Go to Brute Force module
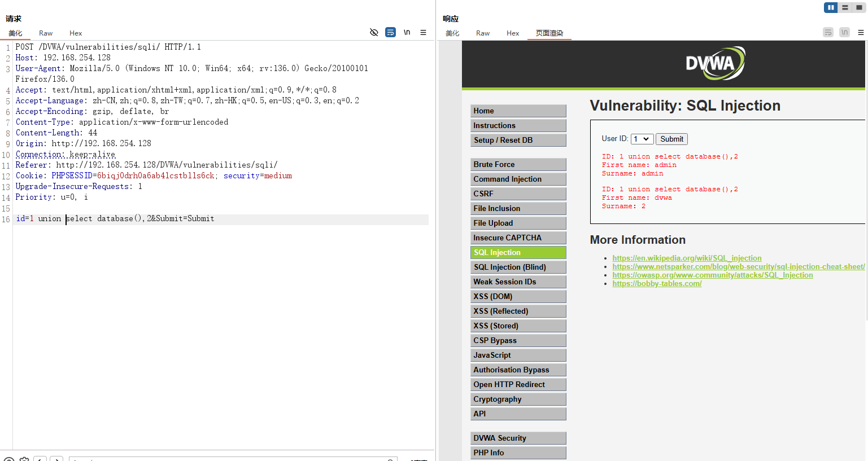Image resolution: width=868 pixels, height=461 pixels. pos(518,164)
